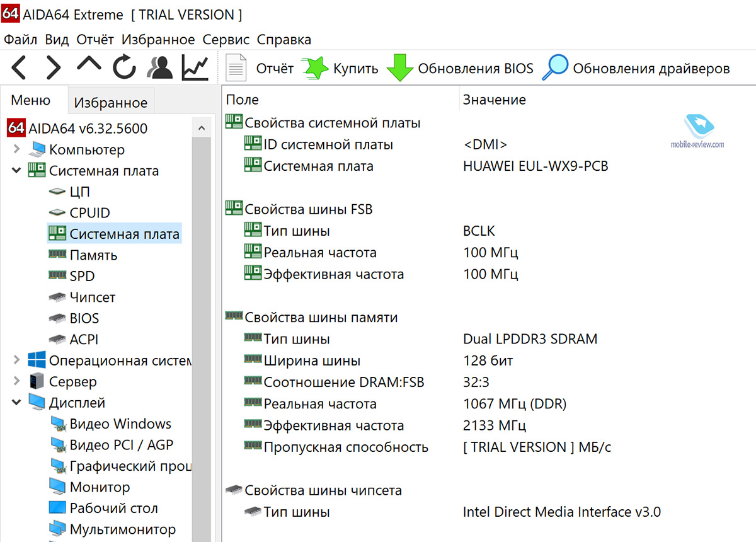This screenshot has width=756, height=542.
Task: Switch to the Избранное tab in sidebar
Action: (x=110, y=103)
